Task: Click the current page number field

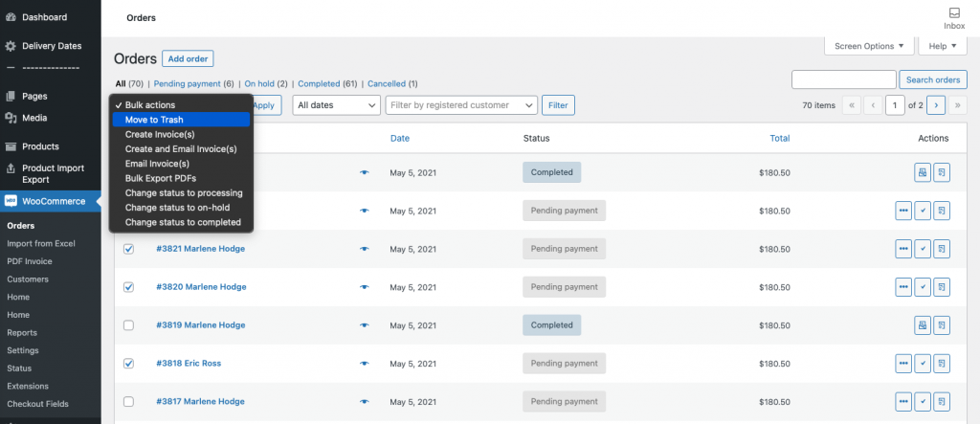Action: tap(895, 105)
